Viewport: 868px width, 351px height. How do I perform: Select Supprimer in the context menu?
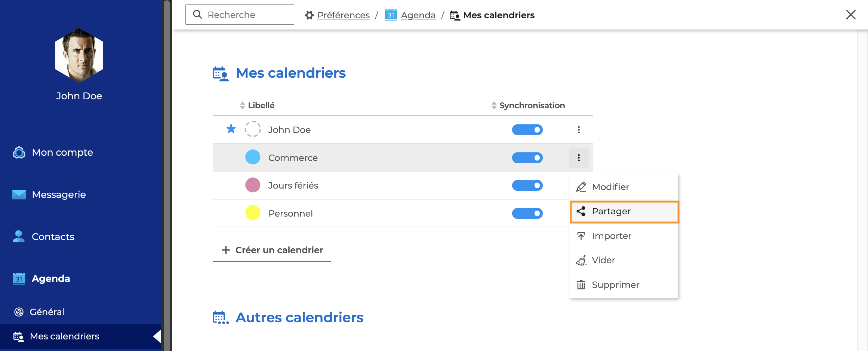coord(615,285)
